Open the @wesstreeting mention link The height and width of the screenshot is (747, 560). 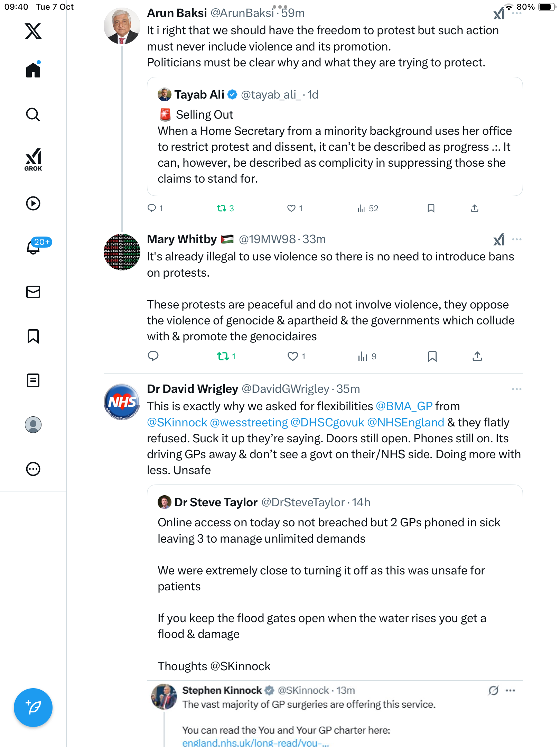[x=249, y=422]
